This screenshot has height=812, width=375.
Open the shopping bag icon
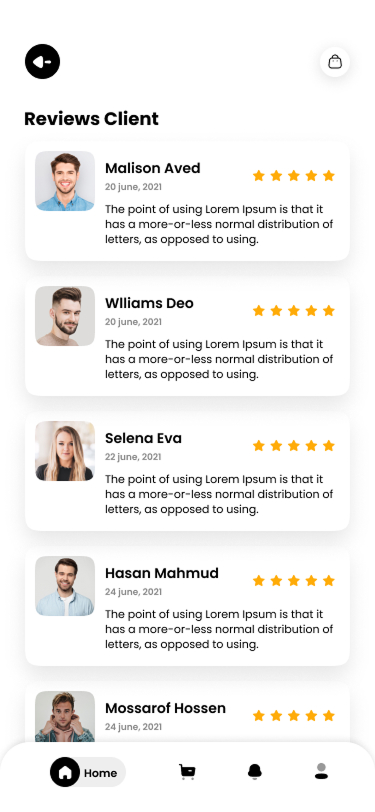point(335,62)
